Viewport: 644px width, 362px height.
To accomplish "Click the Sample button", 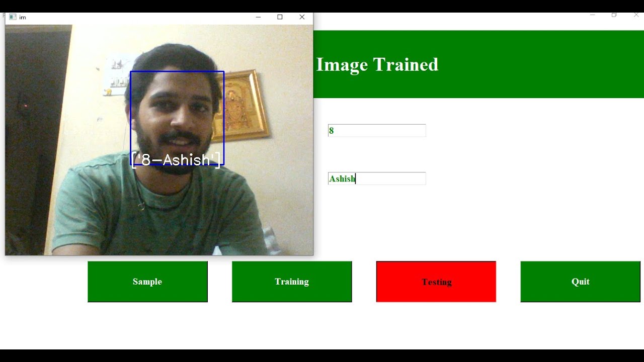I will tap(147, 282).
